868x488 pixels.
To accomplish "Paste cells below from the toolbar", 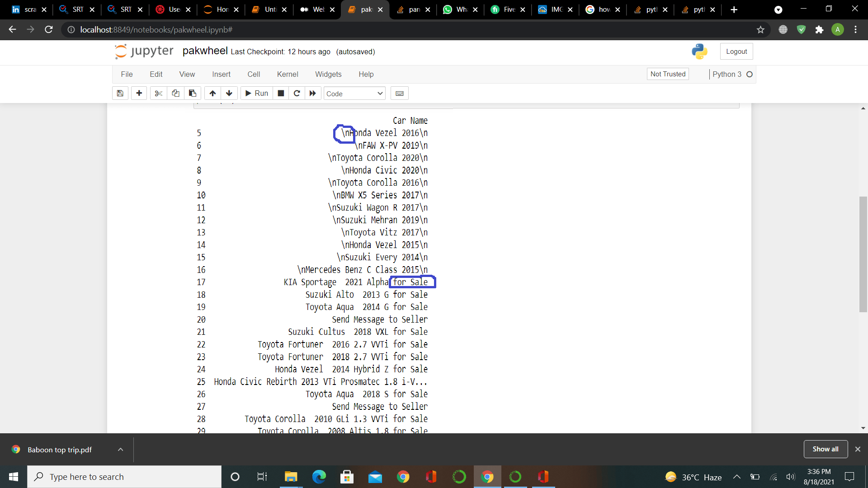I will (x=193, y=94).
